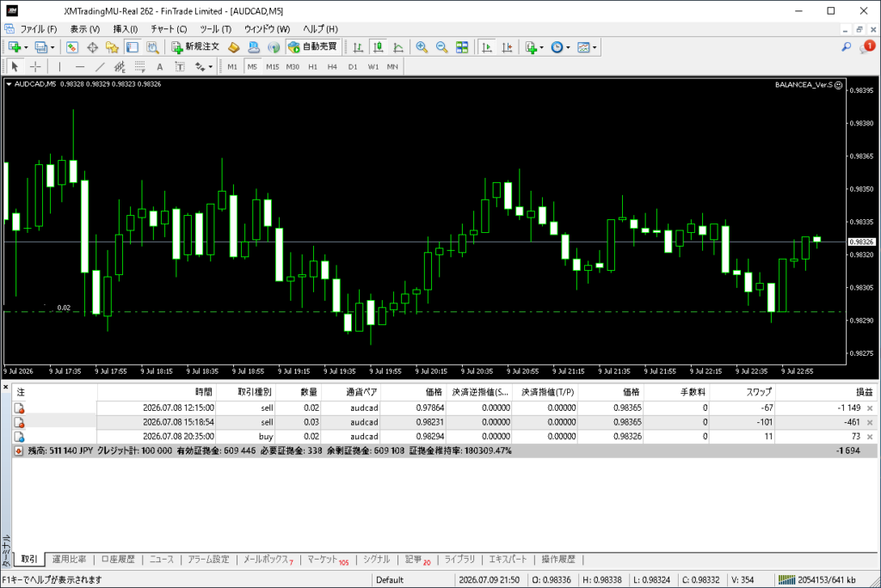Click the connection status 2054153/641 kb
The width and height of the screenshot is (881, 588).
pyautogui.click(x=817, y=579)
